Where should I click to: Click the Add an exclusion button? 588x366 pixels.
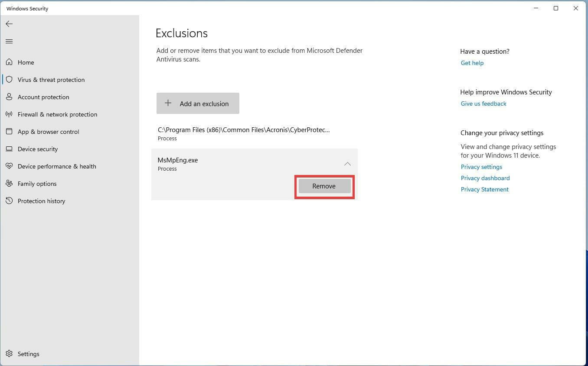[x=198, y=104]
